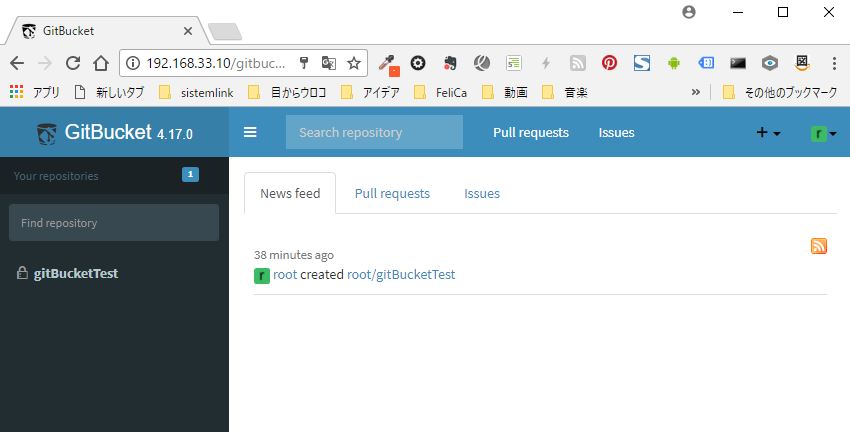Open a new browser tab

pyautogui.click(x=225, y=31)
